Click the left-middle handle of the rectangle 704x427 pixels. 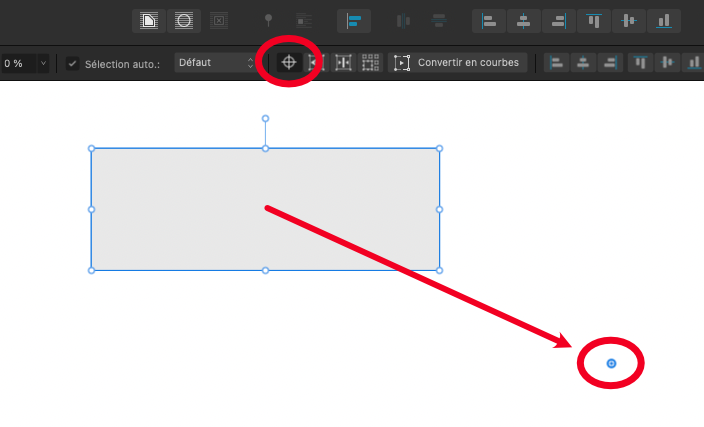pos(91,209)
